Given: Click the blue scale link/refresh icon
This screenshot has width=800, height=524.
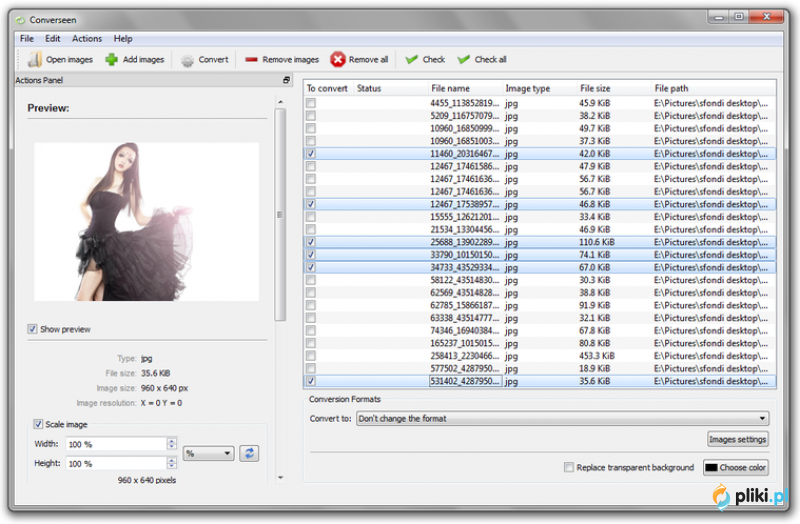Looking at the screenshot, I should 249,453.
